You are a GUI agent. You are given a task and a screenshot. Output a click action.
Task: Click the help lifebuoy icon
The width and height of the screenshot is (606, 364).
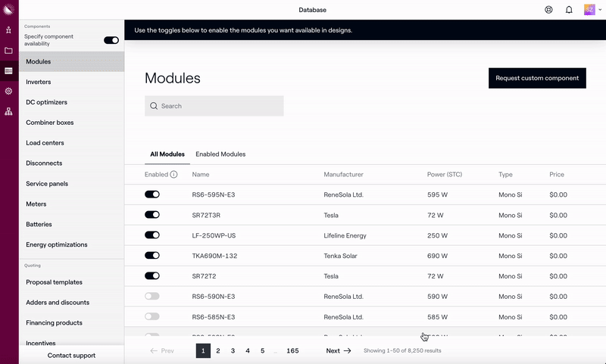[x=548, y=10]
